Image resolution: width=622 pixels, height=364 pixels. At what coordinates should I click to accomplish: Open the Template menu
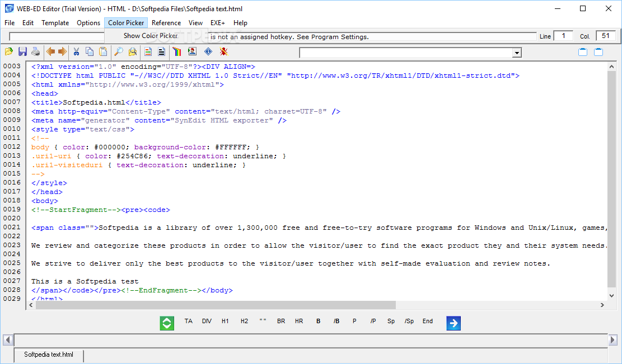pyautogui.click(x=55, y=23)
